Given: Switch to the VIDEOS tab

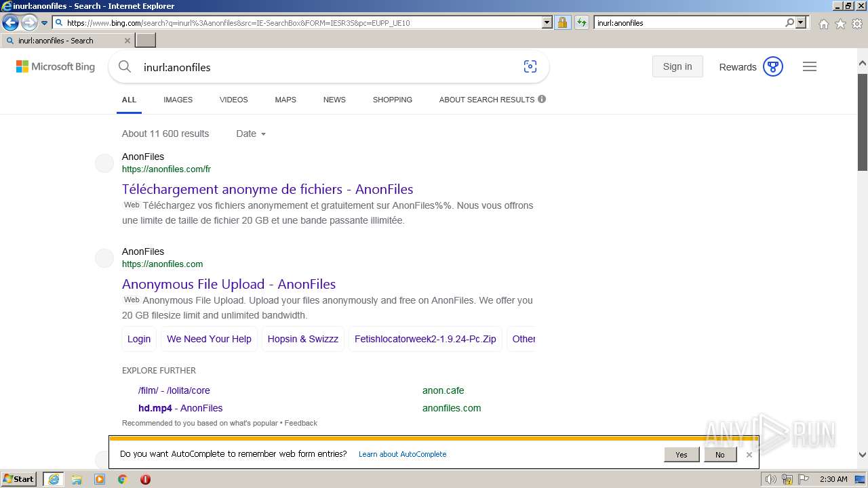Looking at the screenshot, I should [x=233, y=100].
